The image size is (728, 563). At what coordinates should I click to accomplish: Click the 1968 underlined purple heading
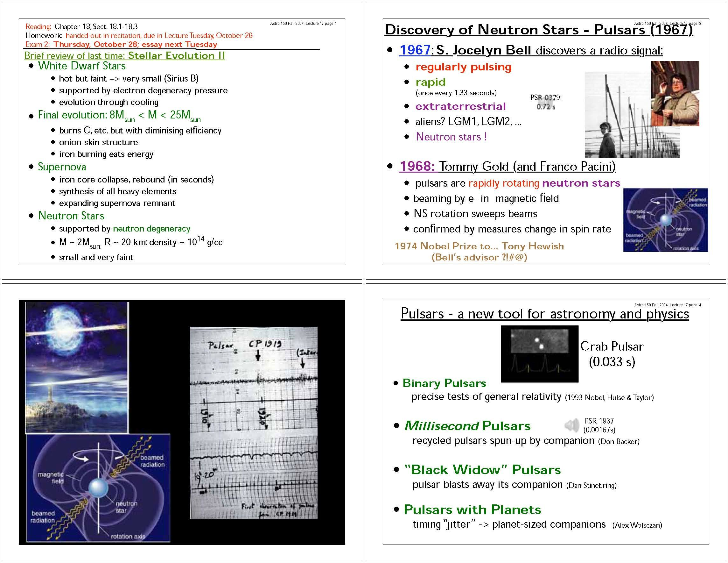(x=417, y=166)
